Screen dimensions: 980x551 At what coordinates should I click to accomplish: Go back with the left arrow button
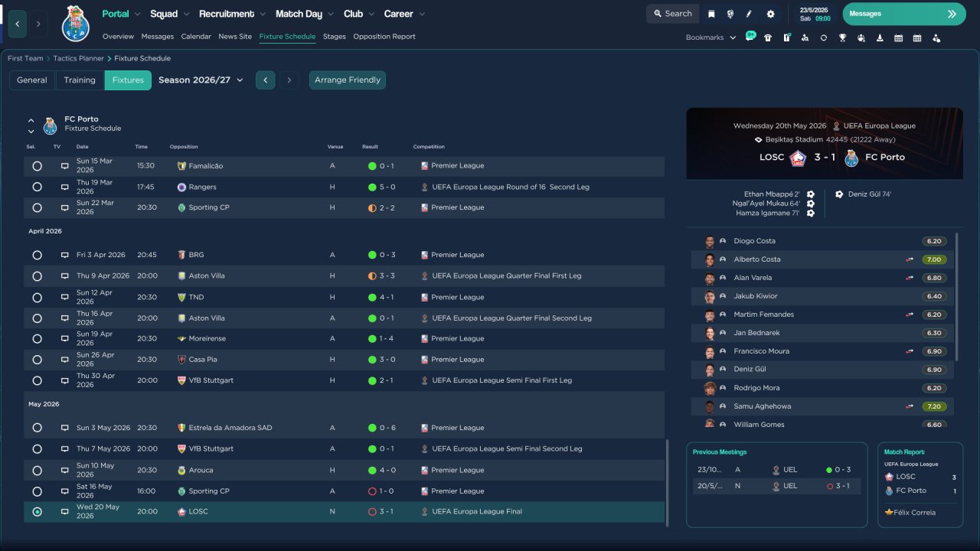tap(18, 24)
